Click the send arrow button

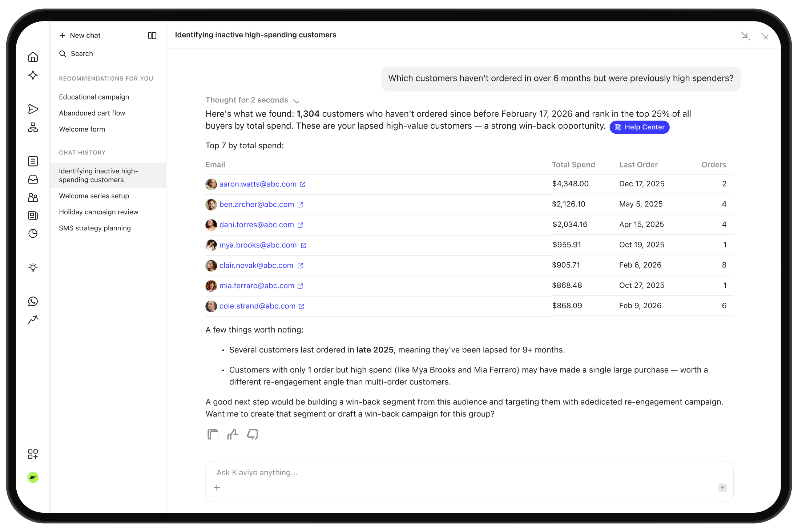tap(722, 488)
